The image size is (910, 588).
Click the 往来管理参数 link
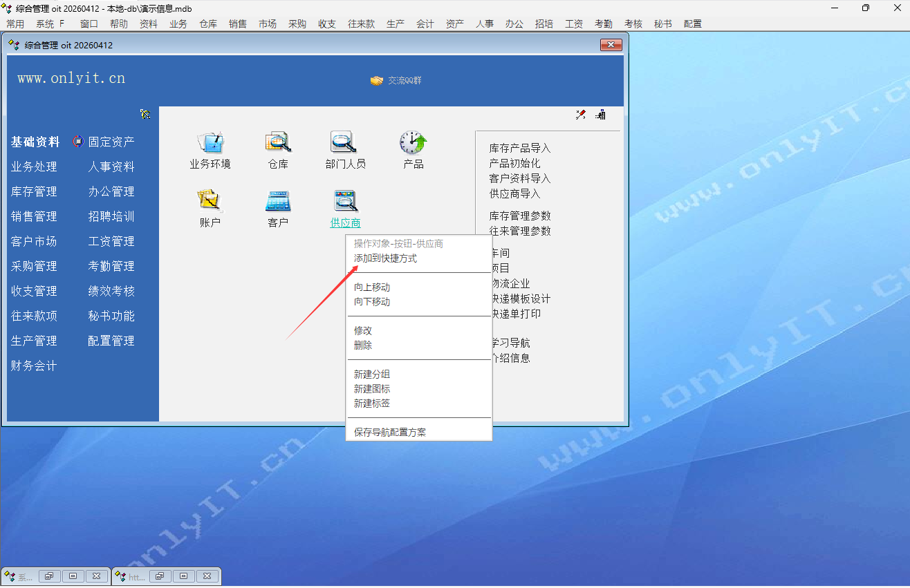(520, 231)
